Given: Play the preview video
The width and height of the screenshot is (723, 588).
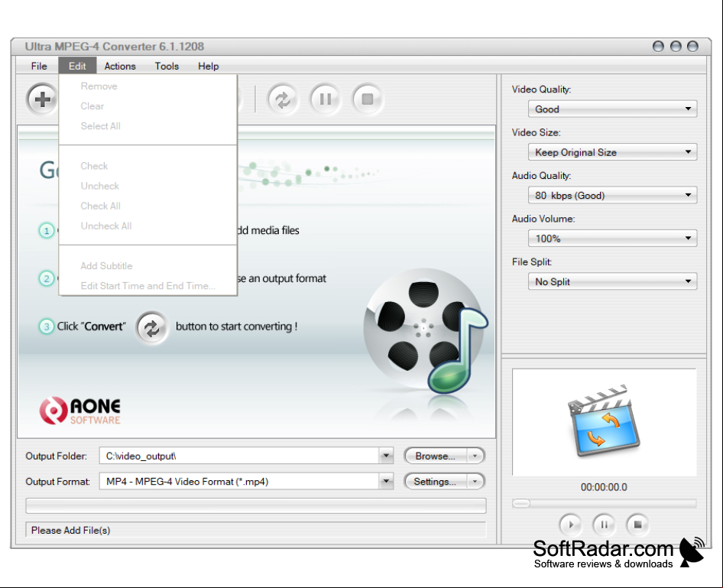Looking at the screenshot, I should pos(570,525).
